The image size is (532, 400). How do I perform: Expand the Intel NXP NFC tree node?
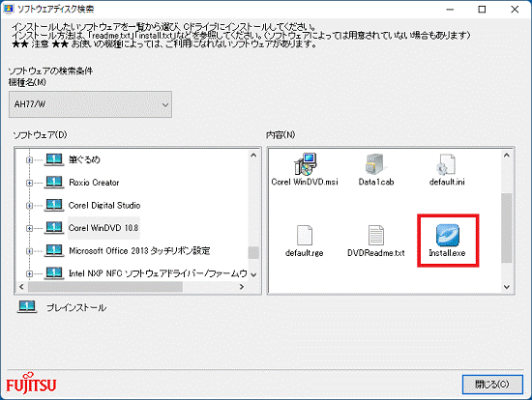point(30,273)
